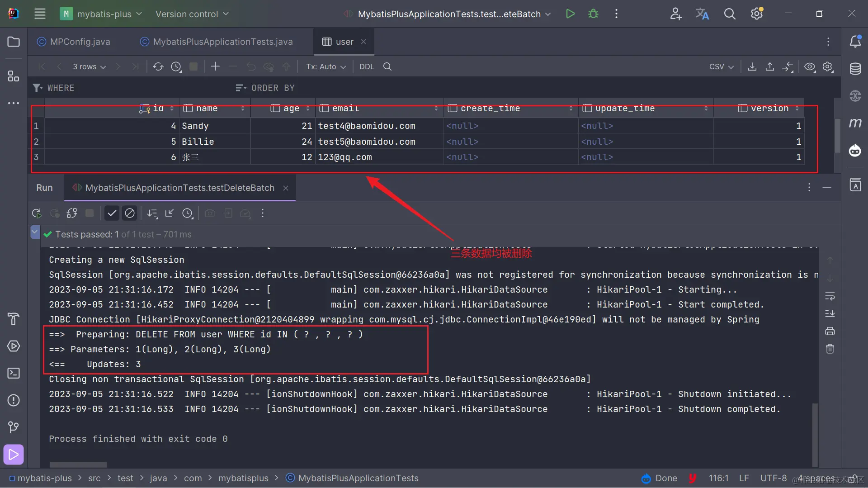
Task: Rerun the test in the Run panel
Action: point(37,213)
